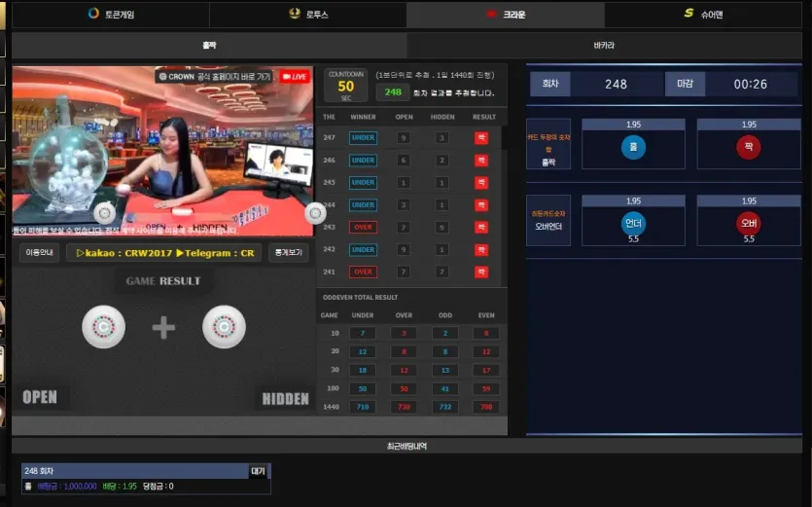Click the UNDER badge for round 247
The image size is (812, 507).
[x=363, y=138]
